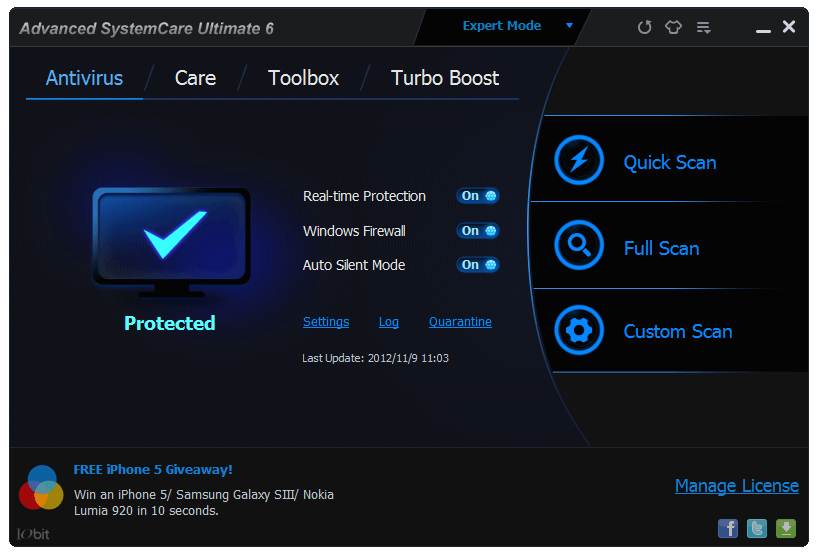Select the Antivirus tab

pyautogui.click(x=84, y=78)
